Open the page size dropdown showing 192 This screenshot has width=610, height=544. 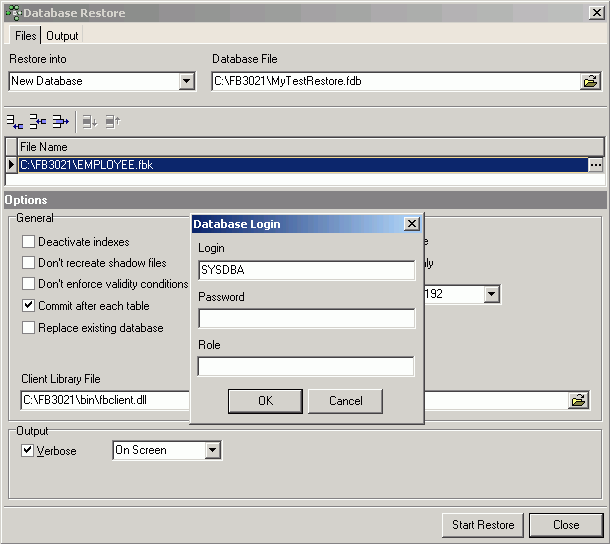491,294
